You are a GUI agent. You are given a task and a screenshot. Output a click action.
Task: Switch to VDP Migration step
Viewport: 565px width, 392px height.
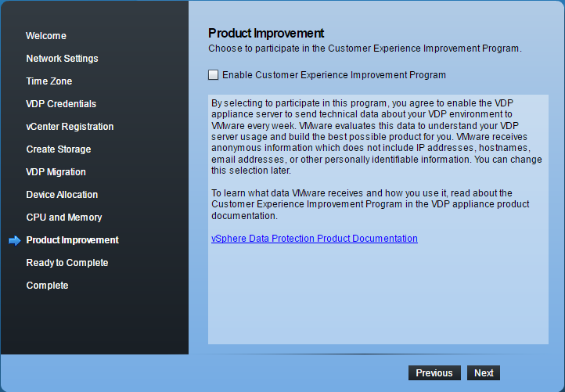click(x=56, y=172)
